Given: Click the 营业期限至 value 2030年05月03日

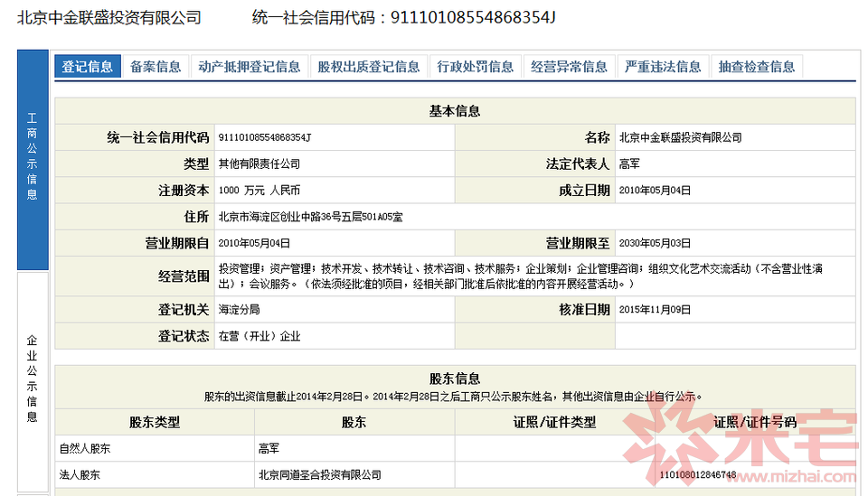Looking at the screenshot, I should pos(655,243).
